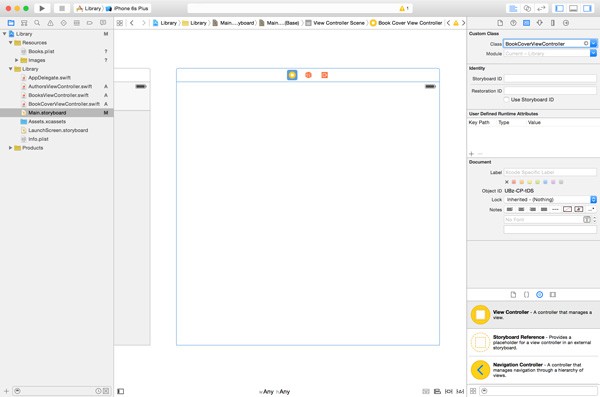Toggle the Debug area visibility
Viewport: 600px width, 397px height.
(x=573, y=8)
